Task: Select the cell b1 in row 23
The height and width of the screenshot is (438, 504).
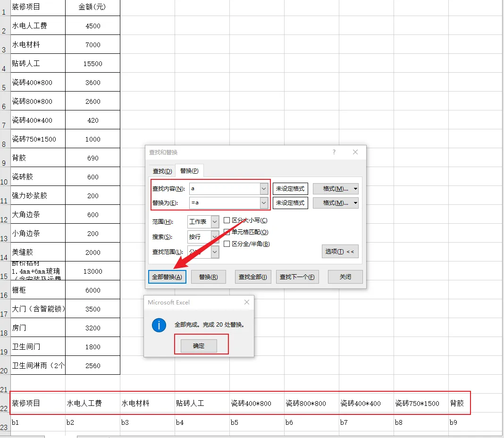Action: tap(38, 422)
